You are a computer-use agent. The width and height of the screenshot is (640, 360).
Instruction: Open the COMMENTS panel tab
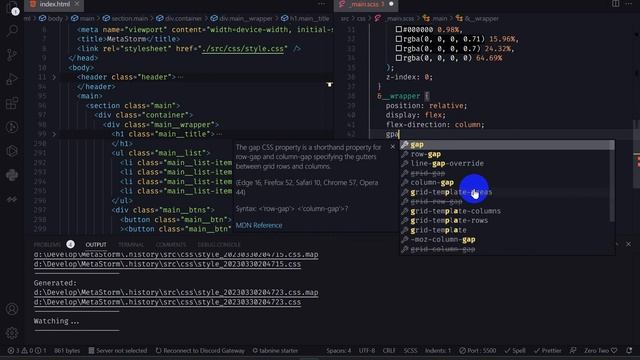(x=171, y=244)
